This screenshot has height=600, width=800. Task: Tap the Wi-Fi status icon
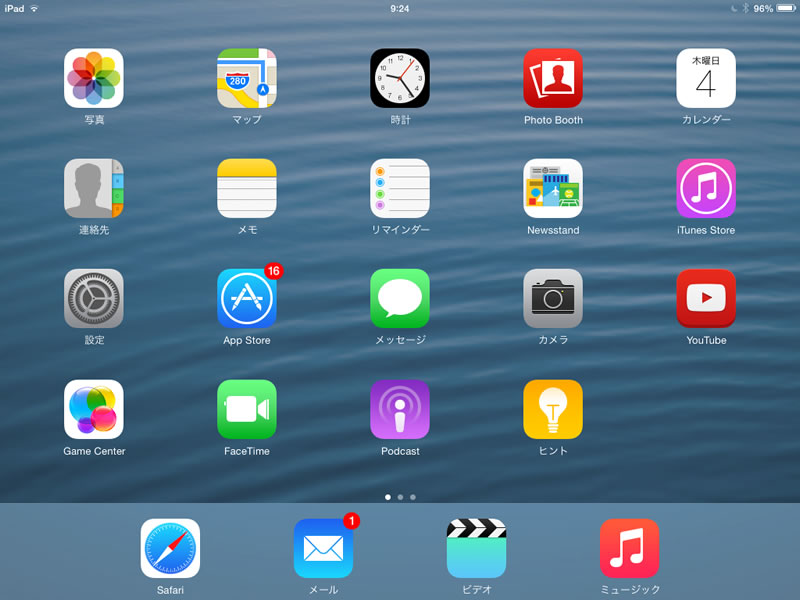pyautogui.click(x=35, y=9)
